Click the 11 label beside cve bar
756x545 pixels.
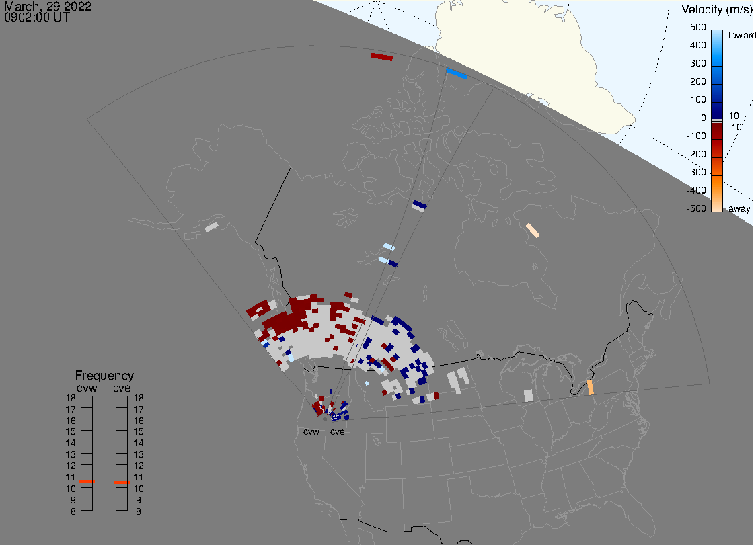[x=139, y=477]
